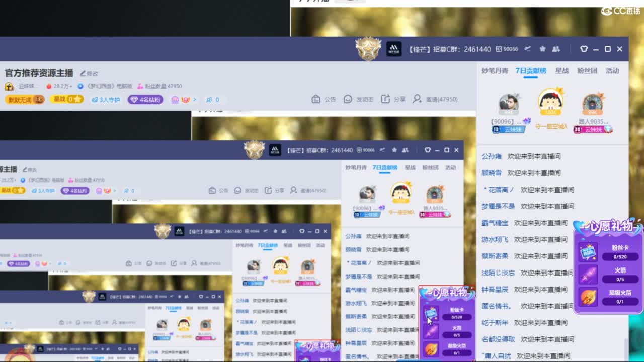This screenshot has height=362, width=644.
Task: Click username 梦魔是不是 in largest window chat
Action: tap(498, 206)
